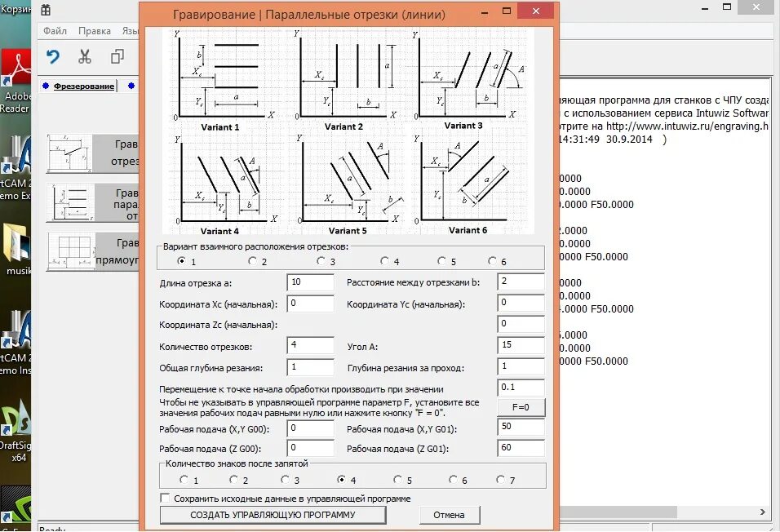Set decimal places to 2
This screenshot has height=532, width=780.
233,480
